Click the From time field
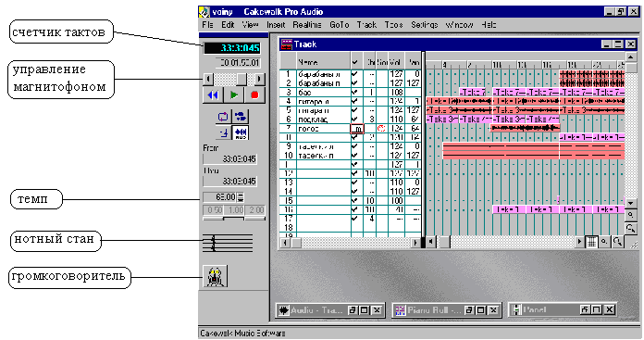644x340 pixels. pyautogui.click(x=230, y=159)
